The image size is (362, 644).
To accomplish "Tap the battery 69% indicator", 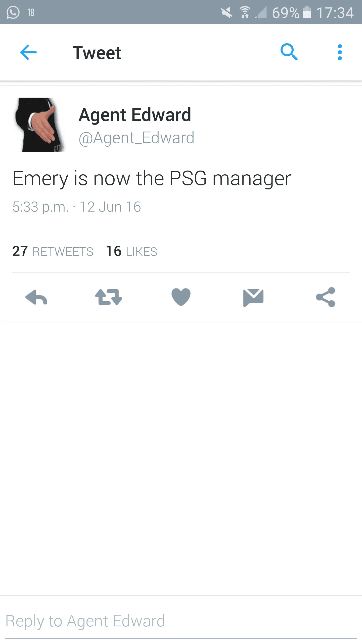I will point(292,13).
